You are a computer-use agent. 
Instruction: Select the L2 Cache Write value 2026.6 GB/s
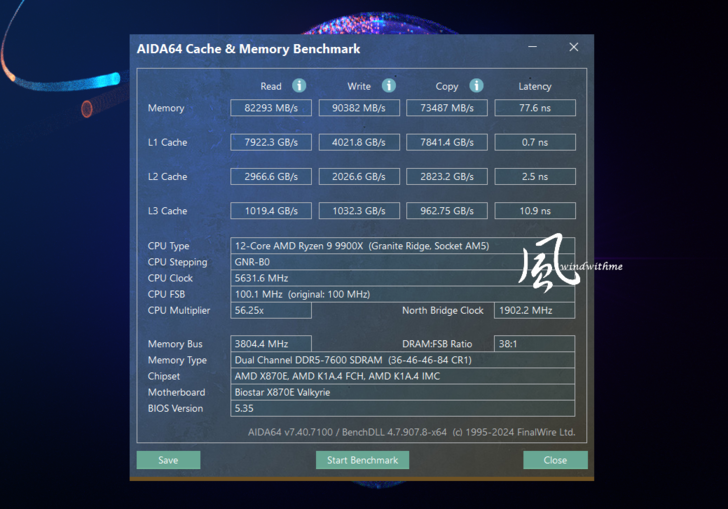tap(359, 176)
